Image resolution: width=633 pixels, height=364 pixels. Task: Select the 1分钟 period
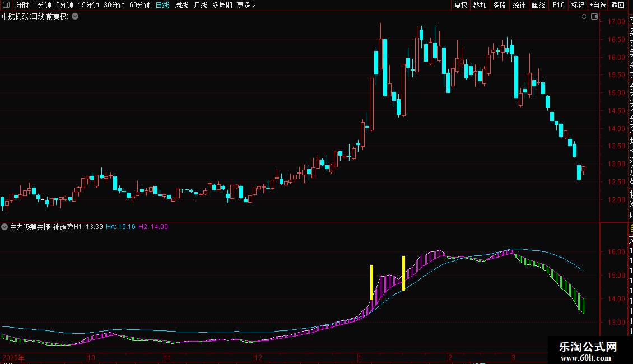point(43,5)
